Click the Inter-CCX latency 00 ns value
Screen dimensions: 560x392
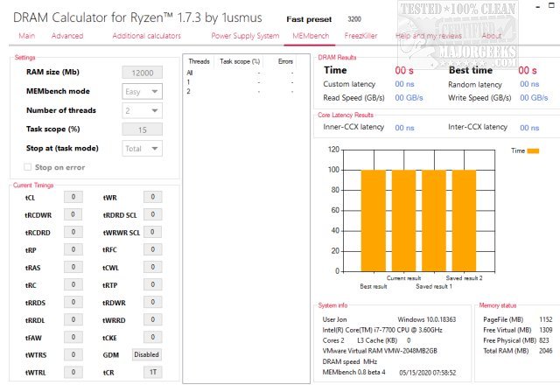click(529, 128)
